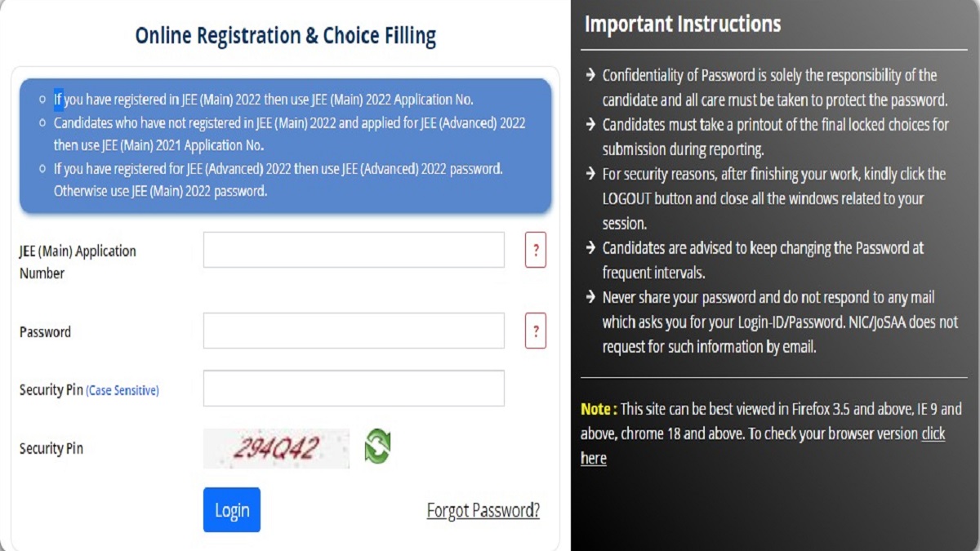Open the Forgot Password? link
This screenshot has height=551, width=980.
[x=483, y=511]
